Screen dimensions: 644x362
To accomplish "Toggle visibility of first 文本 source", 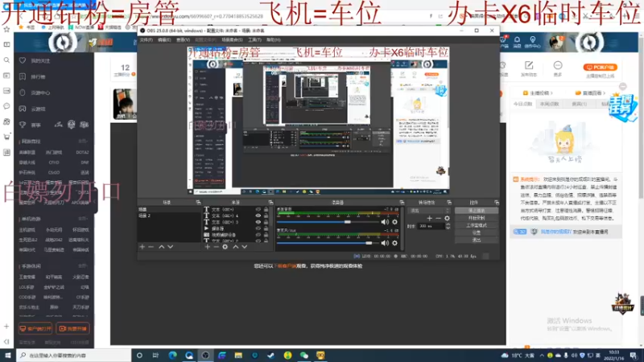I will 258,209.
